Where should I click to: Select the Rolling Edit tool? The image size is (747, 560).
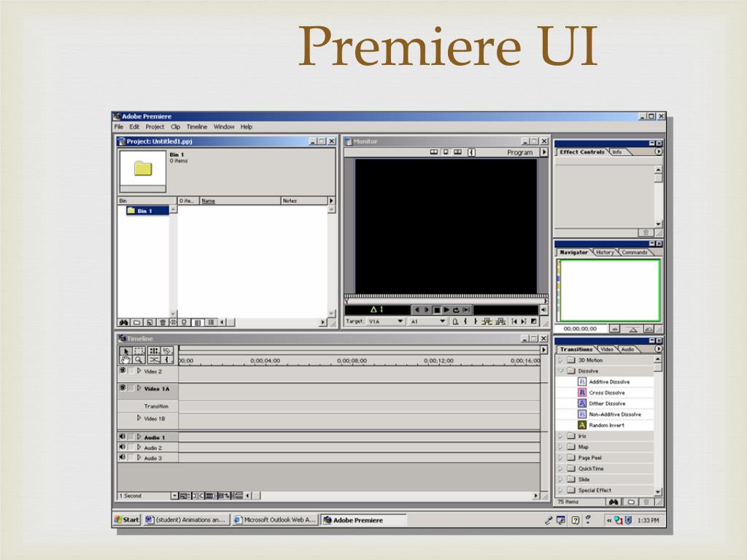point(154,351)
